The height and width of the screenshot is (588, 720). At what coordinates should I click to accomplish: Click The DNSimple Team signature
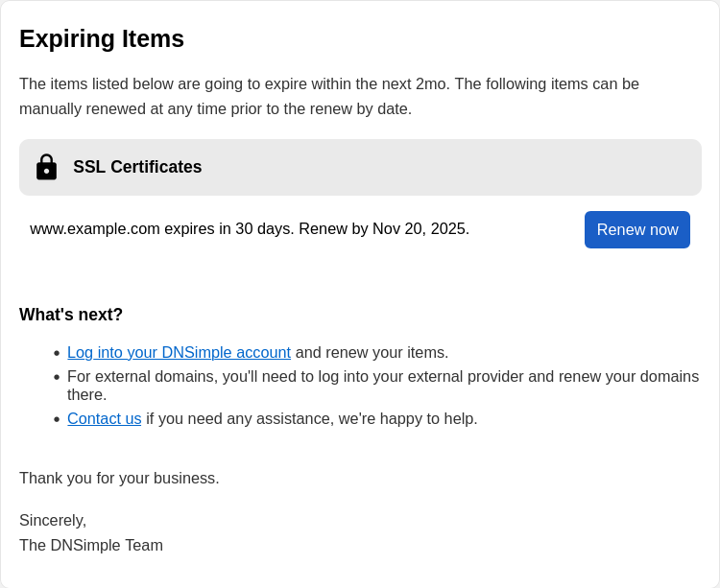coord(91,545)
